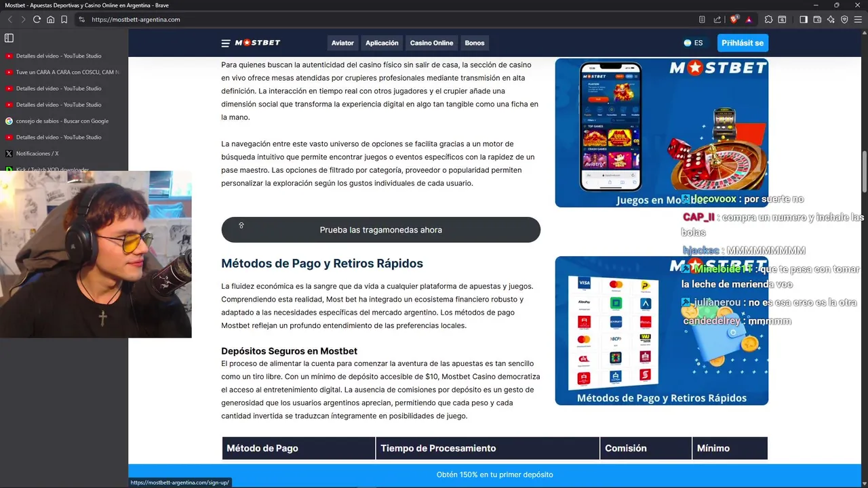This screenshot has height=488, width=868.
Task: Open the Aviator menu item
Action: coord(342,43)
